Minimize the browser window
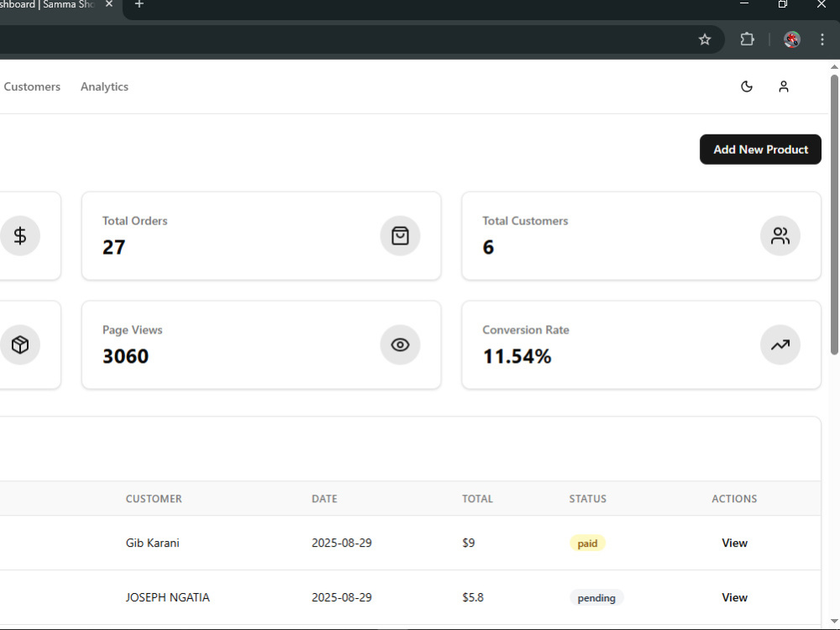 [x=744, y=3]
